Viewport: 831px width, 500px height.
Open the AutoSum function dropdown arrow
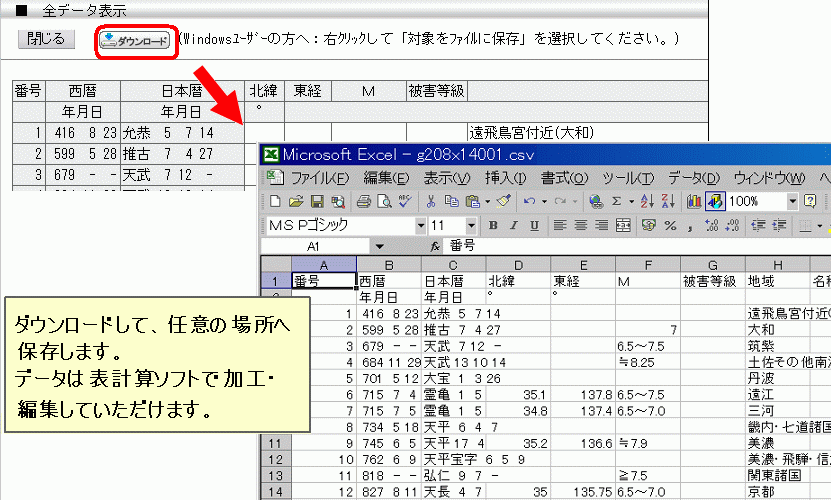tap(631, 201)
